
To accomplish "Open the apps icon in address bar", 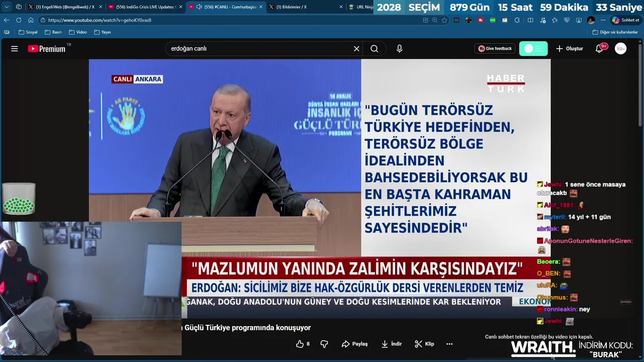I will tap(426, 20).
